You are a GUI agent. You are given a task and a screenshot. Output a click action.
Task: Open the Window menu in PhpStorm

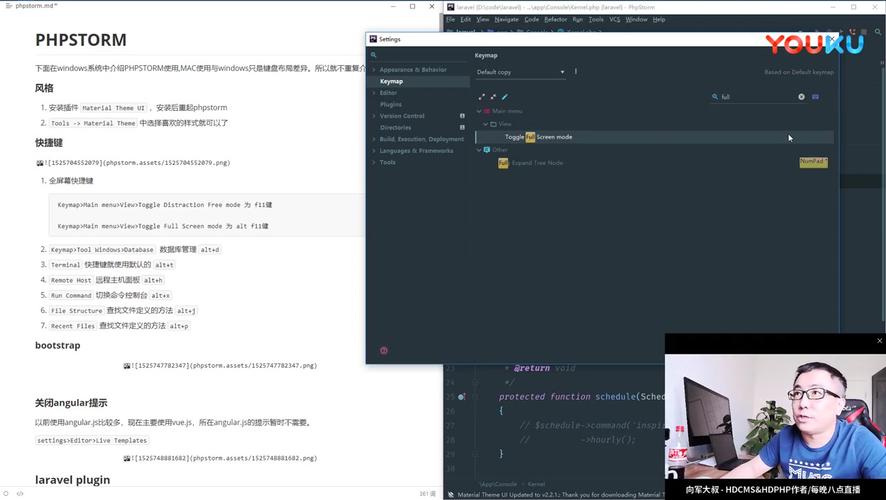tap(636, 19)
